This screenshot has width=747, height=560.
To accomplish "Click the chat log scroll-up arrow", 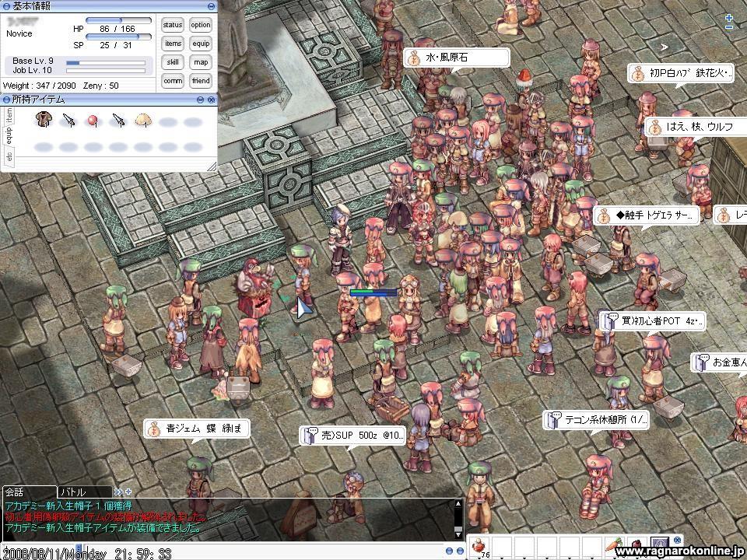I will pyautogui.click(x=458, y=503).
